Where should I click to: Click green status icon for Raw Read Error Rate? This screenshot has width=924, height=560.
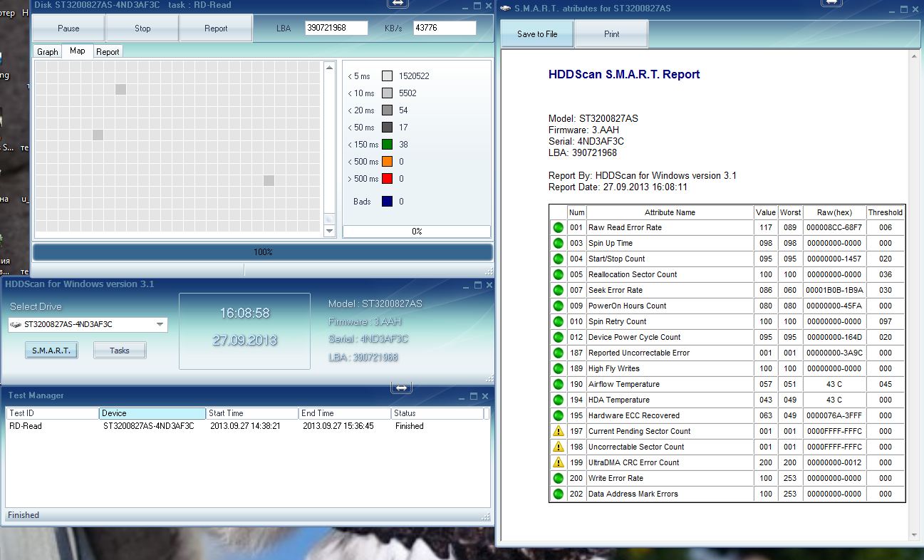click(559, 228)
